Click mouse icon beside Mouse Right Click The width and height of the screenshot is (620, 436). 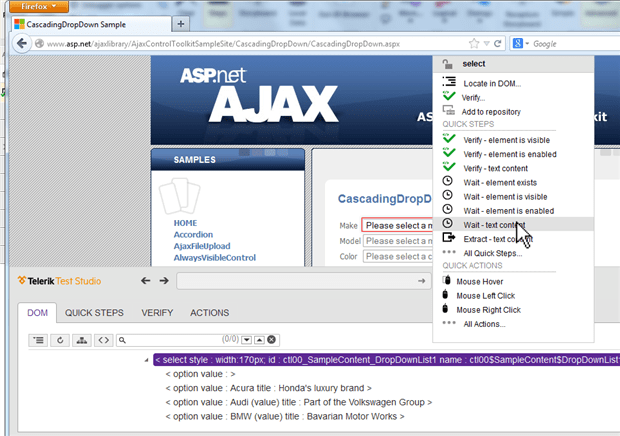[445, 308]
